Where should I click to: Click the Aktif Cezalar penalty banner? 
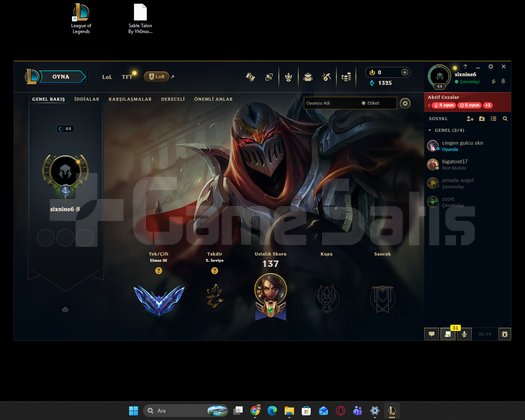coord(468,102)
